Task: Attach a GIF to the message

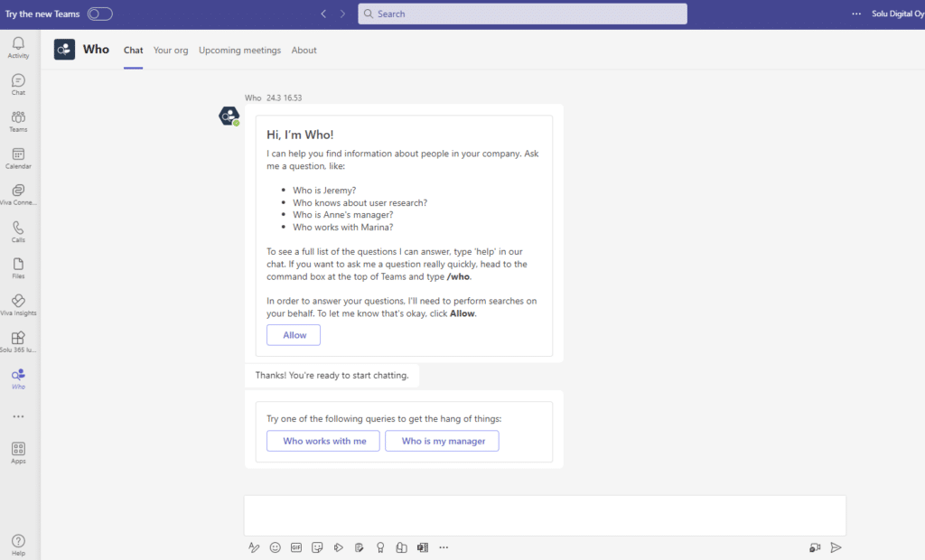Action: 295,547
